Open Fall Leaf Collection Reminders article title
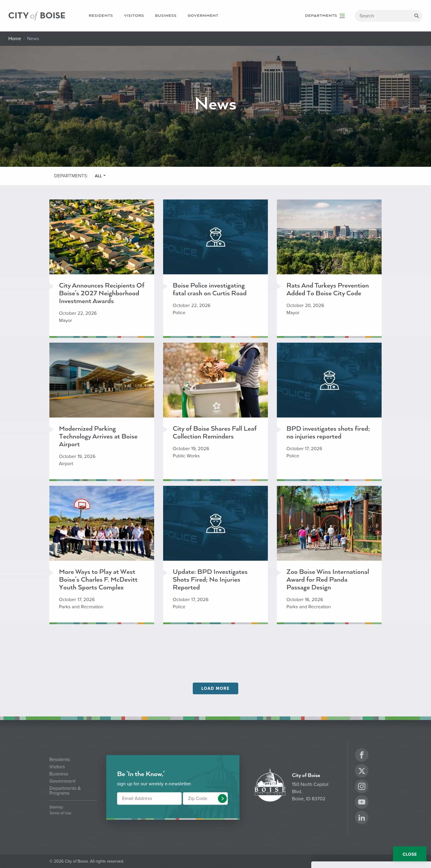 click(x=215, y=432)
